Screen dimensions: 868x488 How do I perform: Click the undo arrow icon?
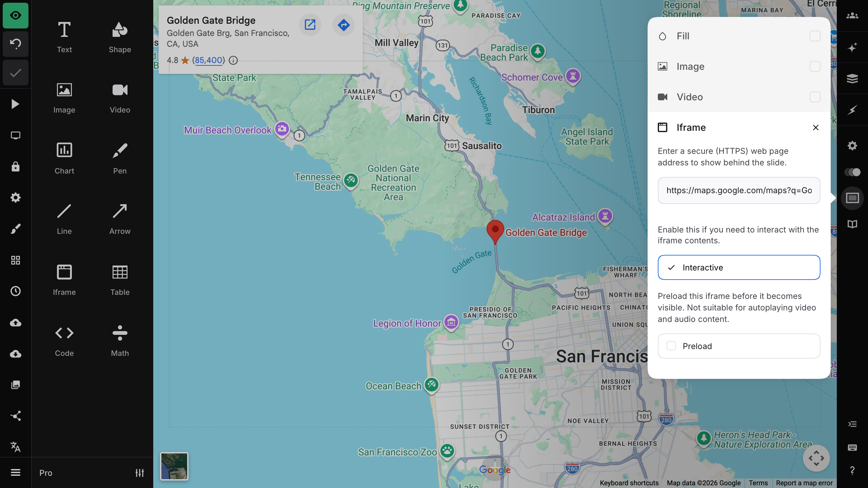[x=16, y=44]
